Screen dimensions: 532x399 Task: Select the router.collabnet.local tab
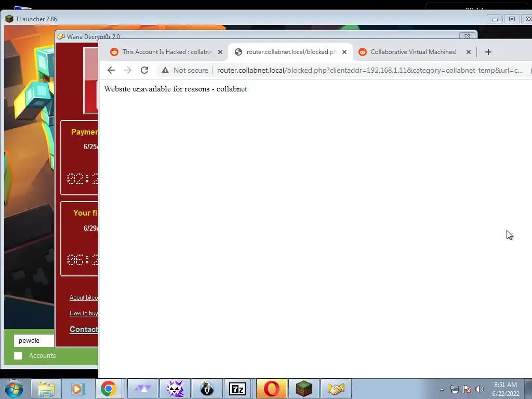(291, 52)
